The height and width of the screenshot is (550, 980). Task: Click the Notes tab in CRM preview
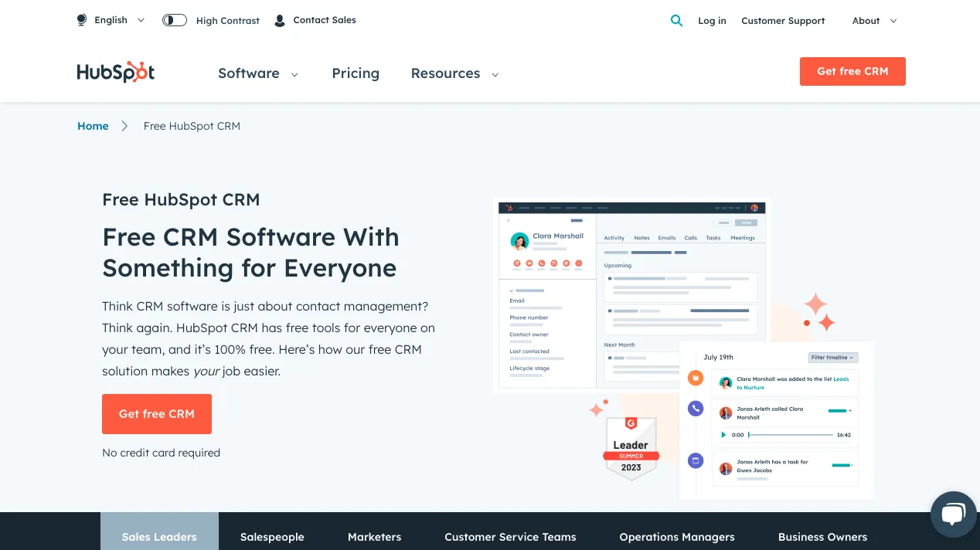tap(642, 238)
